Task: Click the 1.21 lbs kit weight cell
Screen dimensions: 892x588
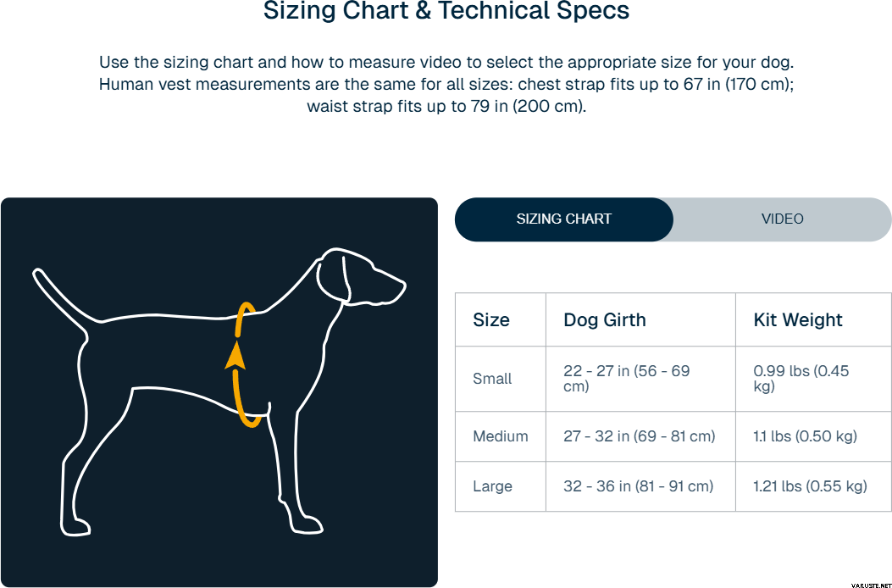Action: 810,486
